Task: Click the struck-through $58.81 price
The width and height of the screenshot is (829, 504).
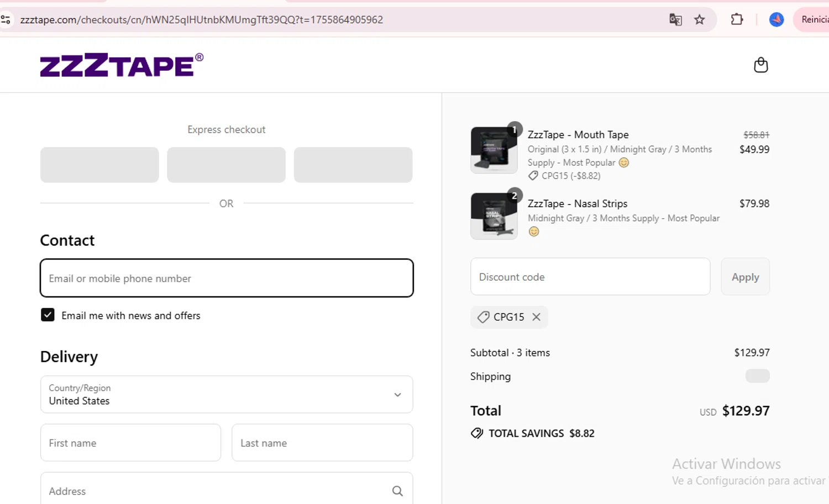Action: [x=756, y=135]
